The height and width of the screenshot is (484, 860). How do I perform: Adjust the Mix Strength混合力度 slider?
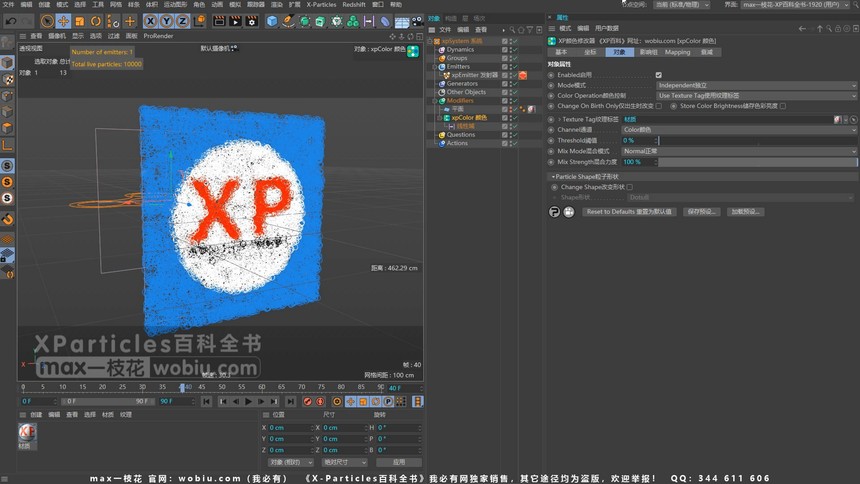point(757,162)
